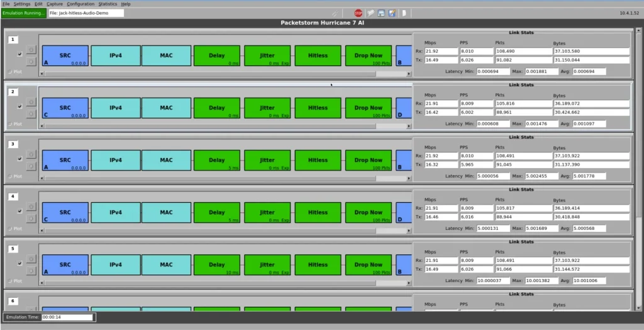Screen dimensions: 644x330
Task: Uncheck the enable checkbox for link 3
Action: click(19, 159)
